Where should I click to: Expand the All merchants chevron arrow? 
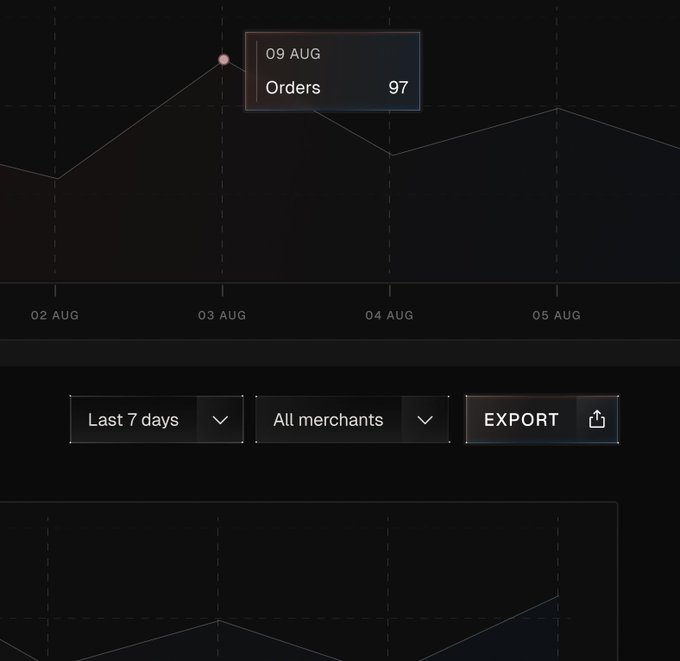click(425, 420)
